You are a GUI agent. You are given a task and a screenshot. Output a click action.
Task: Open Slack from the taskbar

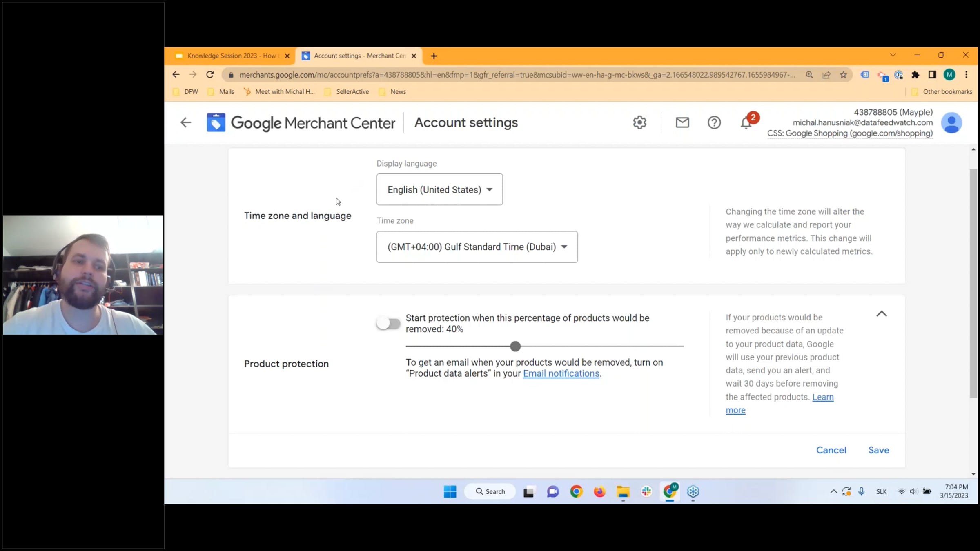click(x=646, y=491)
